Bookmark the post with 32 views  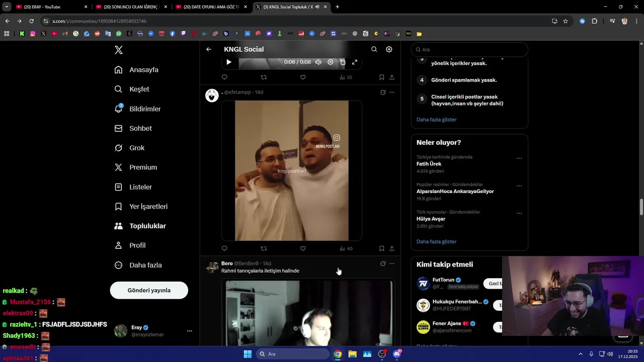(x=381, y=77)
